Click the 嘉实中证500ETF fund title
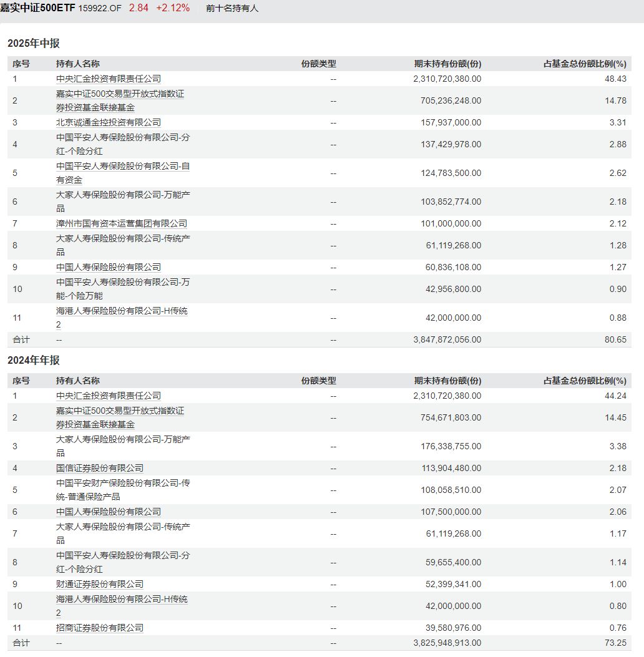This screenshot has width=644, height=657. 37,8
